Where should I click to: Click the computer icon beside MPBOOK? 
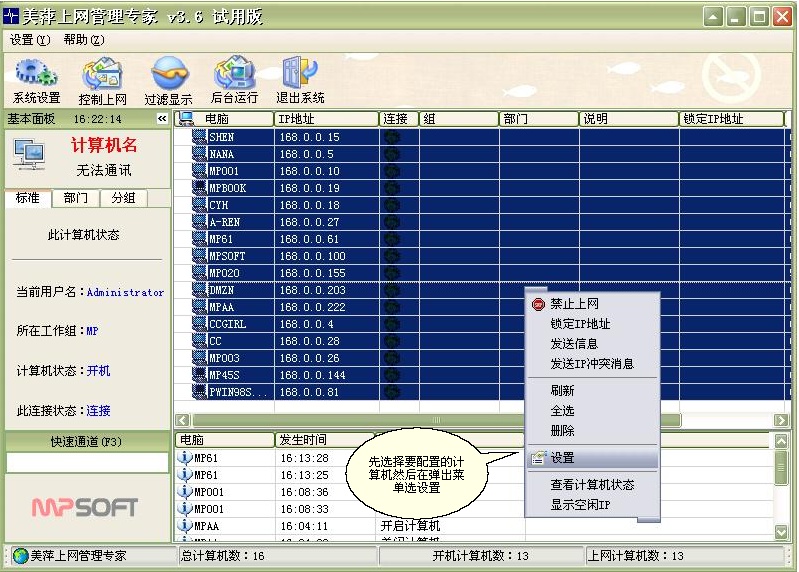[199, 187]
